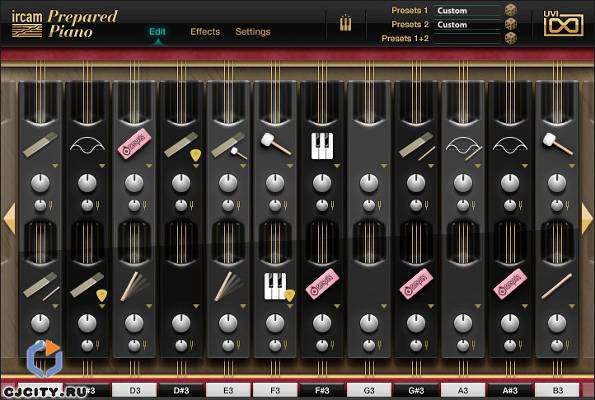Switch to the Edit tab
The image size is (595, 400).
click(x=157, y=31)
